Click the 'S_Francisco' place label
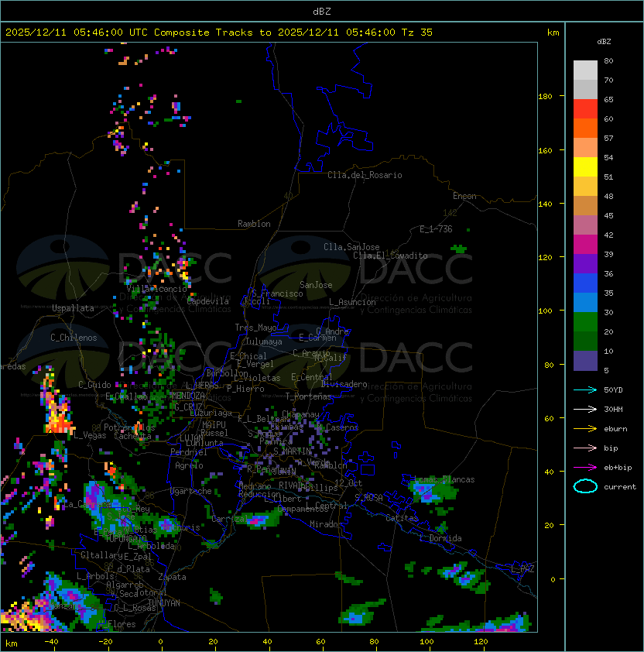The height and width of the screenshot is (652, 644). tap(277, 293)
